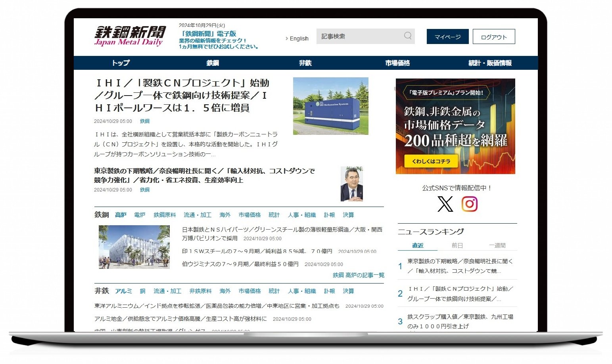Select the 前日 ranking tab

(x=457, y=245)
